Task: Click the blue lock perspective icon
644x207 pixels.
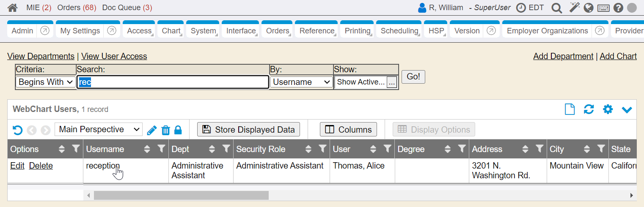Action: [178, 130]
